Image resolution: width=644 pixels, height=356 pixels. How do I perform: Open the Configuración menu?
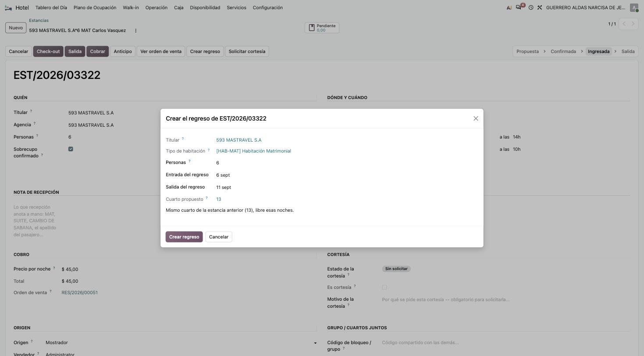coord(268,7)
